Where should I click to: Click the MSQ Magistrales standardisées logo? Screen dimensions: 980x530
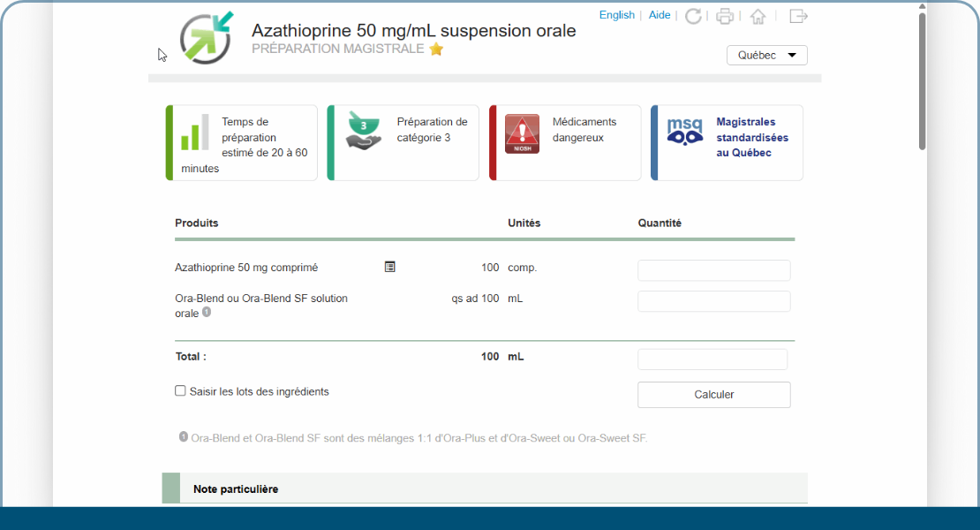pyautogui.click(x=684, y=132)
